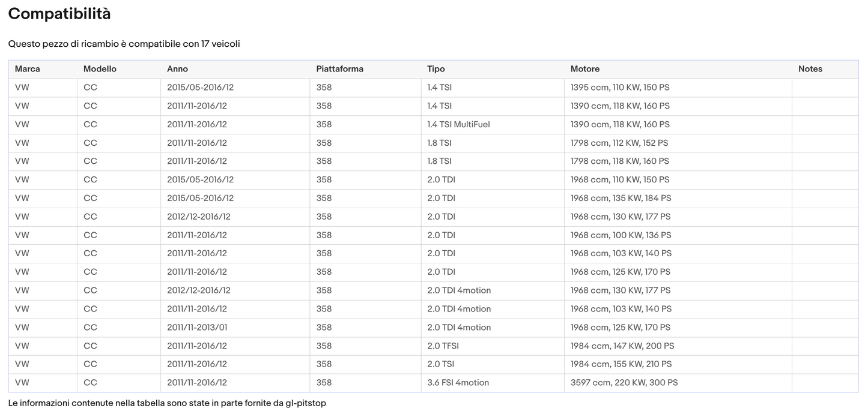Select engine cell 1968 ccm, 135 KW, 184 PS
This screenshot has width=868, height=417.
621,198
